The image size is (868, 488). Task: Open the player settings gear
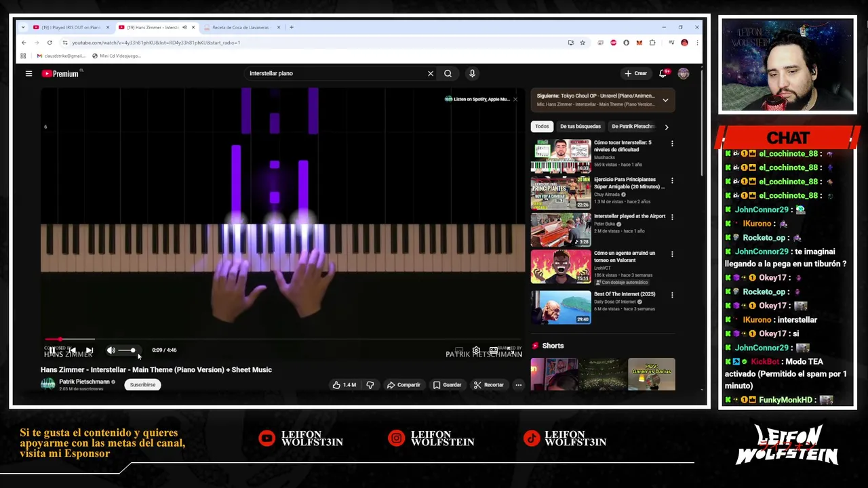click(x=476, y=350)
